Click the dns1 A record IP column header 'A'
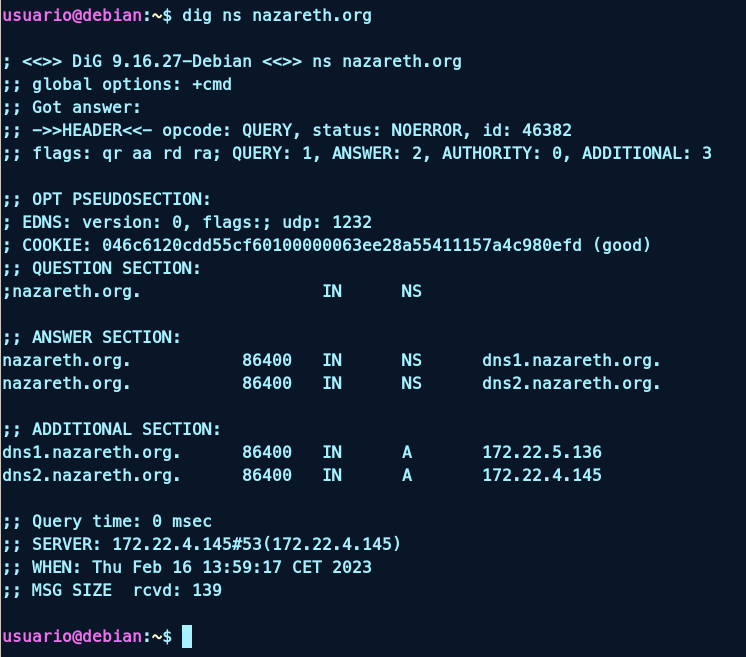The image size is (746, 657). 407,452
